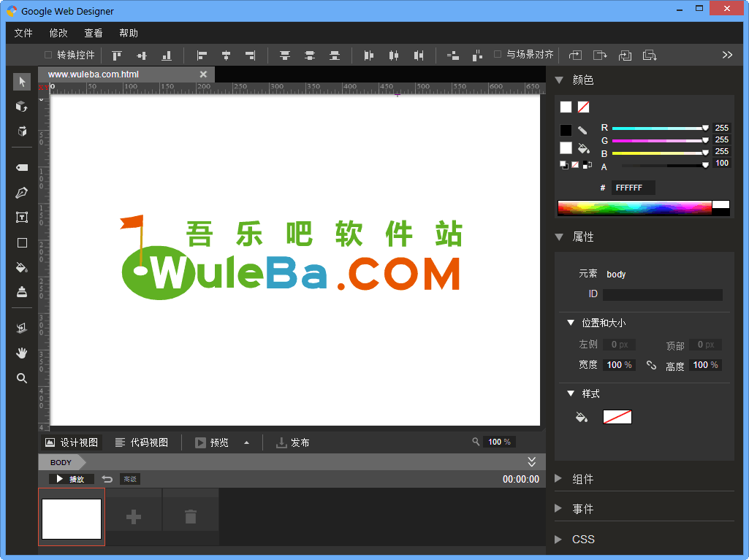Click the BODY breadcrumb
This screenshot has width=749, height=560.
(x=61, y=462)
